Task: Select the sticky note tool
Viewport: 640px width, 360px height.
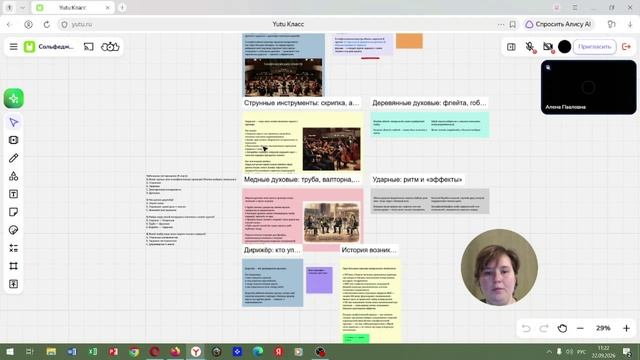Action: [x=13, y=212]
